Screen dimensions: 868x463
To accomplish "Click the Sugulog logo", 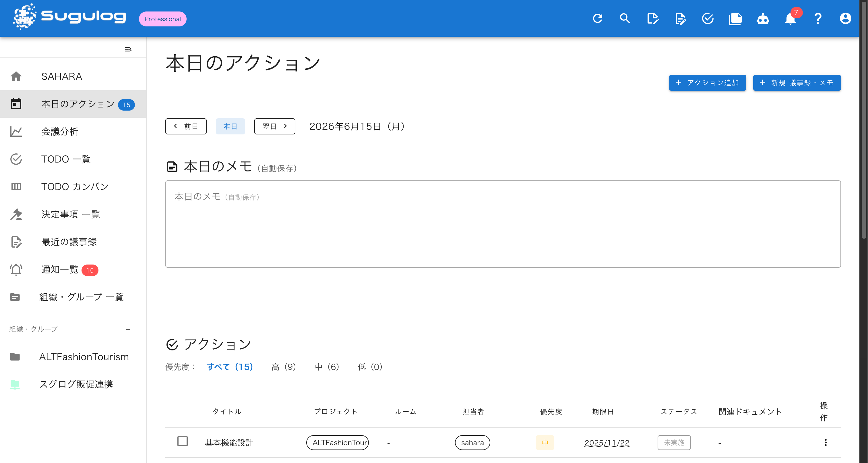I will [69, 17].
